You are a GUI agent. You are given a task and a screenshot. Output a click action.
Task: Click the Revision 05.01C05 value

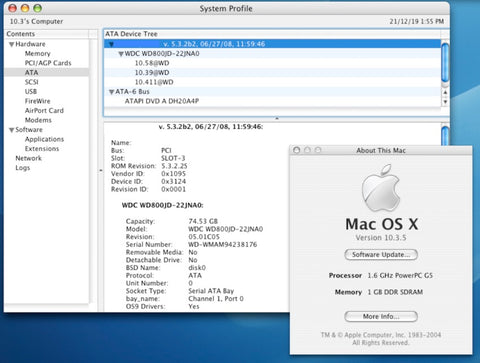click(204, 237)
